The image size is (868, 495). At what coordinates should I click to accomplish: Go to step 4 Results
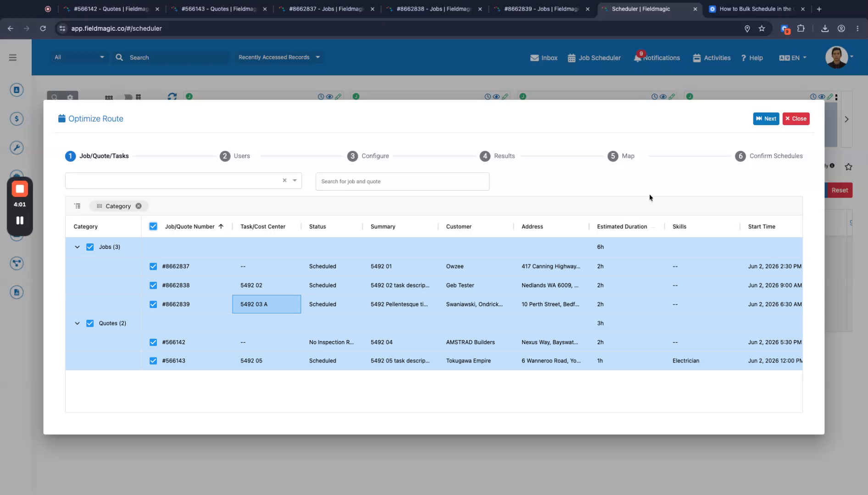pyautogui.click(x=497, y=156)
